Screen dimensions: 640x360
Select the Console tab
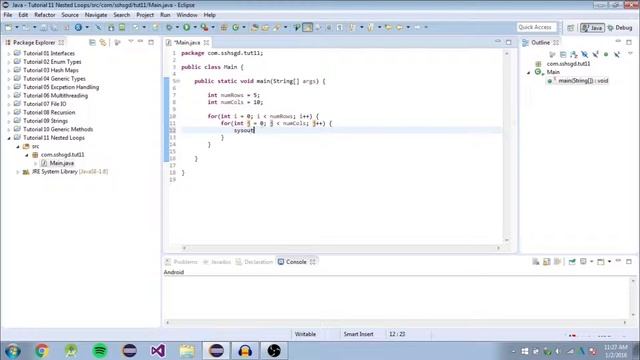tap(296, 262)
